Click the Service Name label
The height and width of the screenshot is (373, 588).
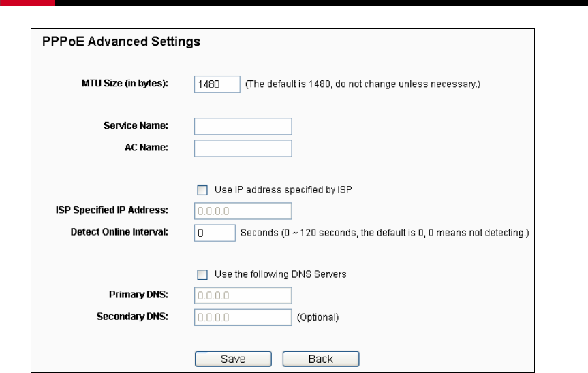[136, 125]
